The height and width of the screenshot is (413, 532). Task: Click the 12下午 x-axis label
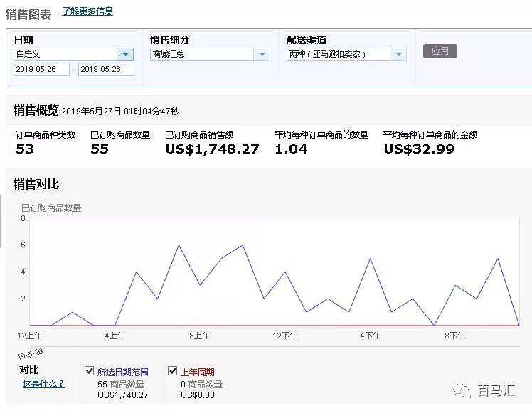(x=284, y=336)
